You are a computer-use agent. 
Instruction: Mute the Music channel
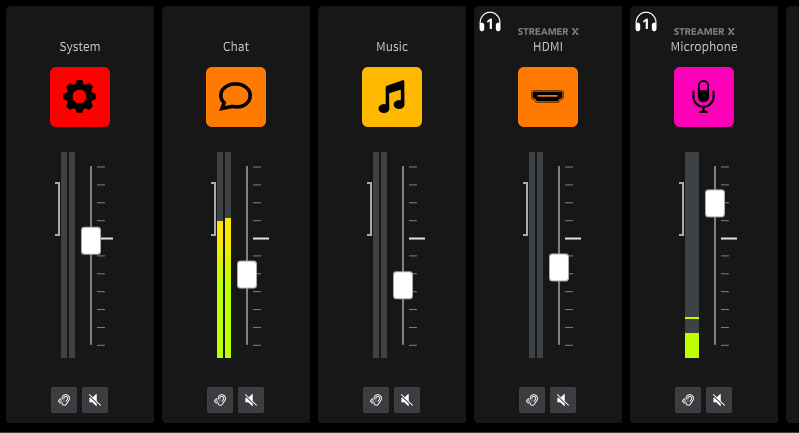click(x=407, y=400)
